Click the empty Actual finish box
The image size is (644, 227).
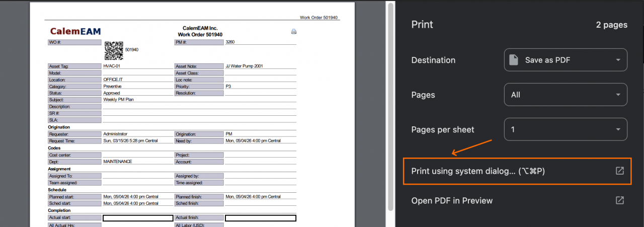[x=260, y=218]
